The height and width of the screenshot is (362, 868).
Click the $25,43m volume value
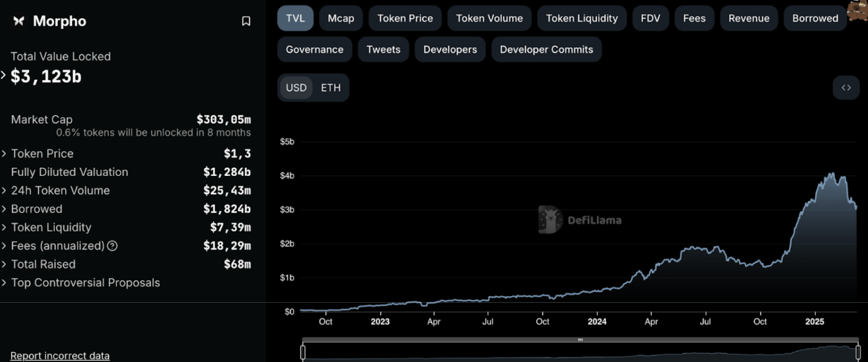[227, 190]
